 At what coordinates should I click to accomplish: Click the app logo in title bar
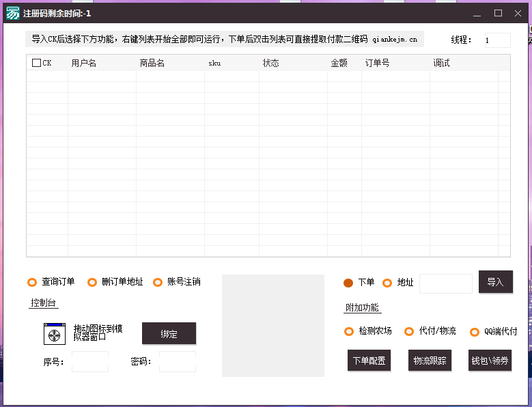(13, 13)
